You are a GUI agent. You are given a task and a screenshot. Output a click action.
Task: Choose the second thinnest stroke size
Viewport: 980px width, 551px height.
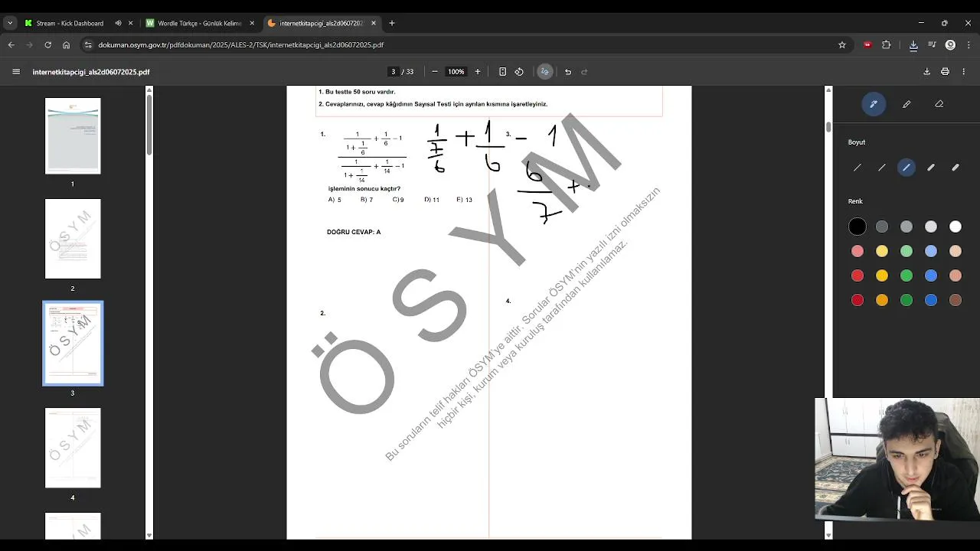(882, 168)
